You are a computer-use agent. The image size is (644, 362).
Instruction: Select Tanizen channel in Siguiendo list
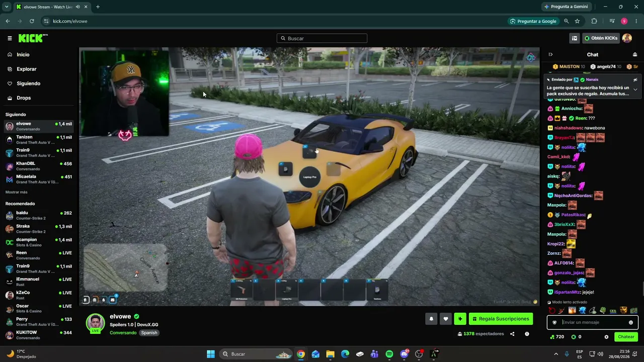pyautogui.click(x=39, y=140)
